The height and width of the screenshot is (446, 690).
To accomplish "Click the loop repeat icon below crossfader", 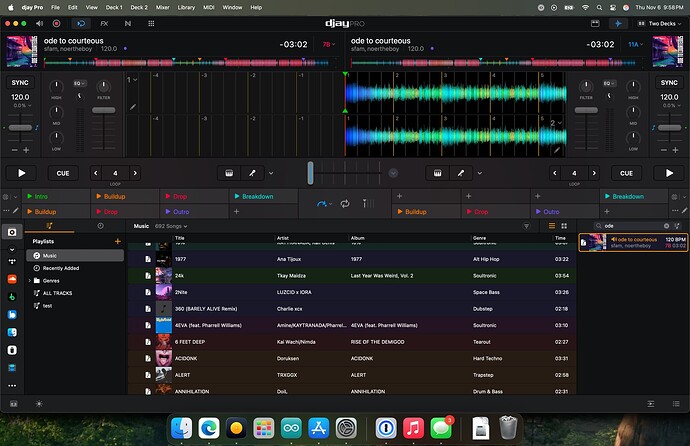I will point(345,204).
